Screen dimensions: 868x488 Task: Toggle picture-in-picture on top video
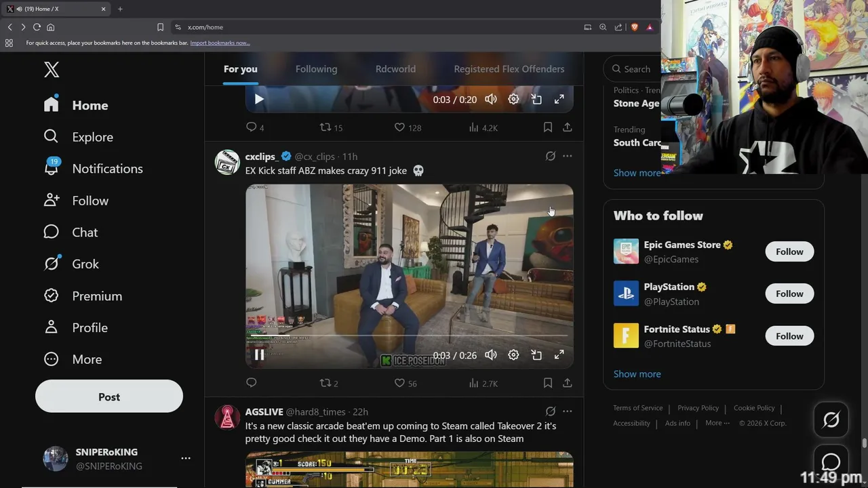pyautogui.click(x=536, y=99)
